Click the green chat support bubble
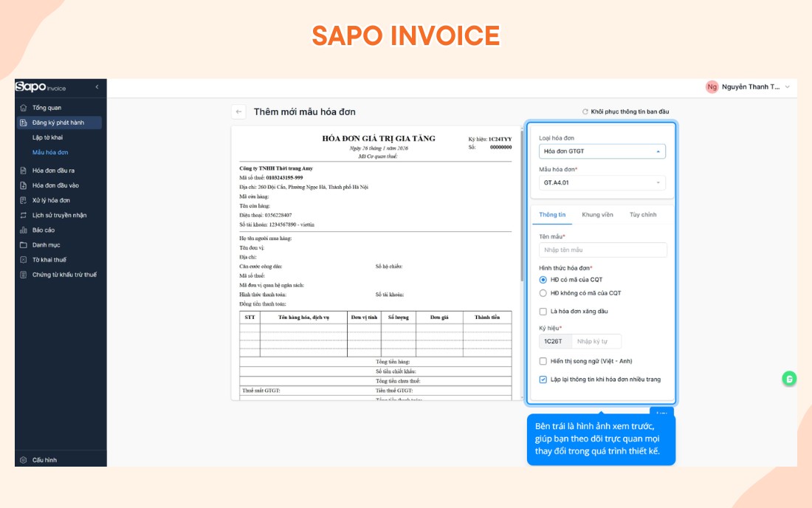This screenshot has width=812, height=508. 789,379
